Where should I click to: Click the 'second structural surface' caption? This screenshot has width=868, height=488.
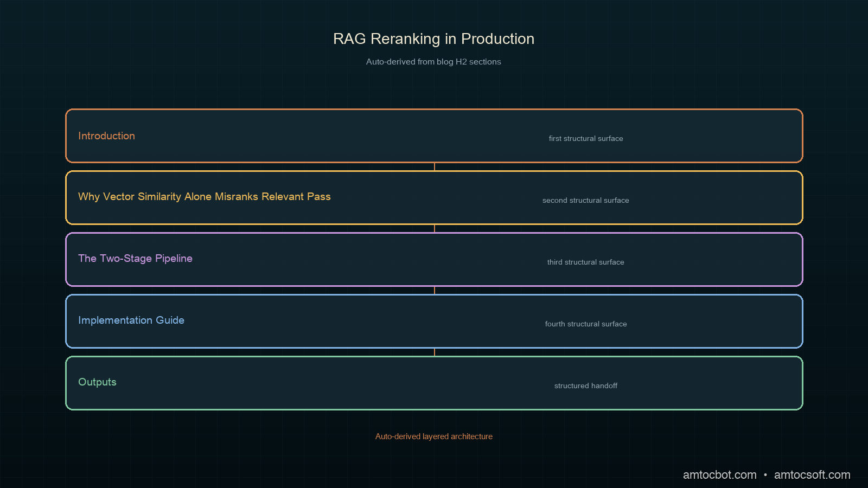pyautogui.click(x=586, y=201)
